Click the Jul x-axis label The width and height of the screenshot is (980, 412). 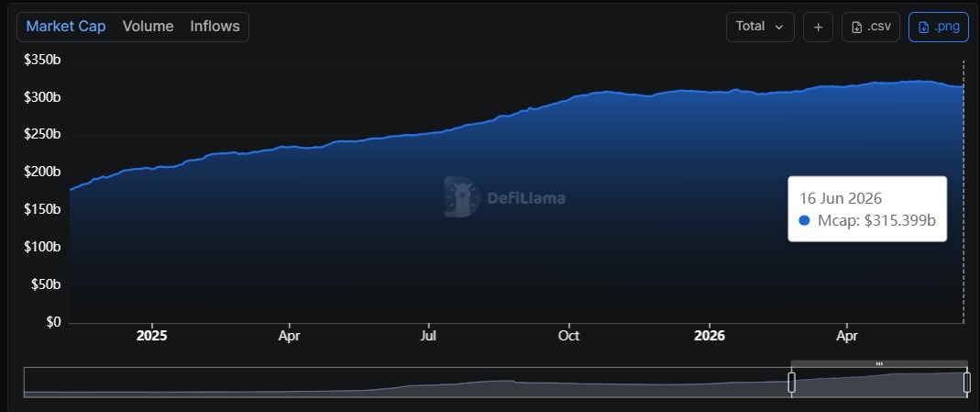click(429, 337)
